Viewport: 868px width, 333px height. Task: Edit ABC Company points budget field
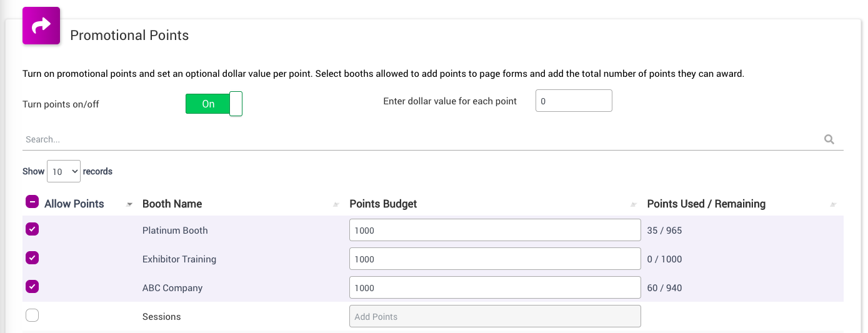[495, 287]
